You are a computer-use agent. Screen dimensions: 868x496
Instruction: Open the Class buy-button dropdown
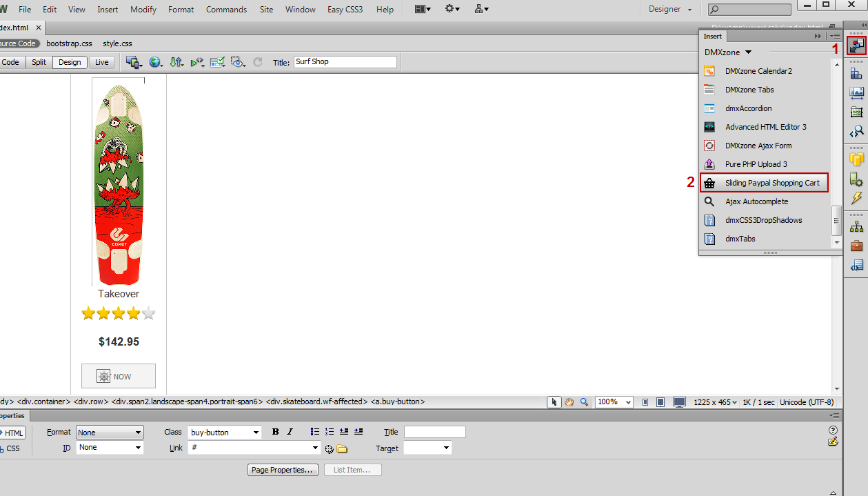(x=225, y=433)
